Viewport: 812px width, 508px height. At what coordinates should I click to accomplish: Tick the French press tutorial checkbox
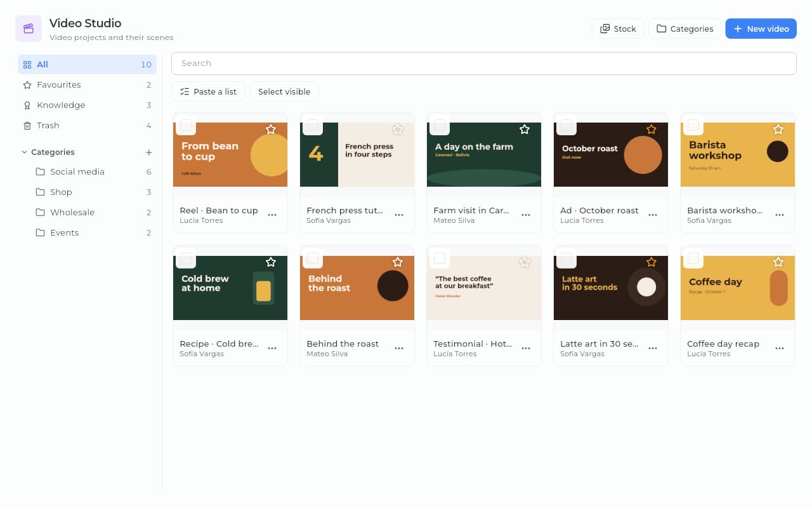click(x=313, y=125)
